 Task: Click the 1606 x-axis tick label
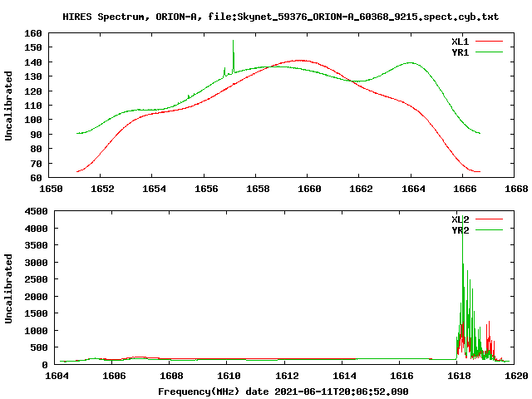click(x=114, y=376)
